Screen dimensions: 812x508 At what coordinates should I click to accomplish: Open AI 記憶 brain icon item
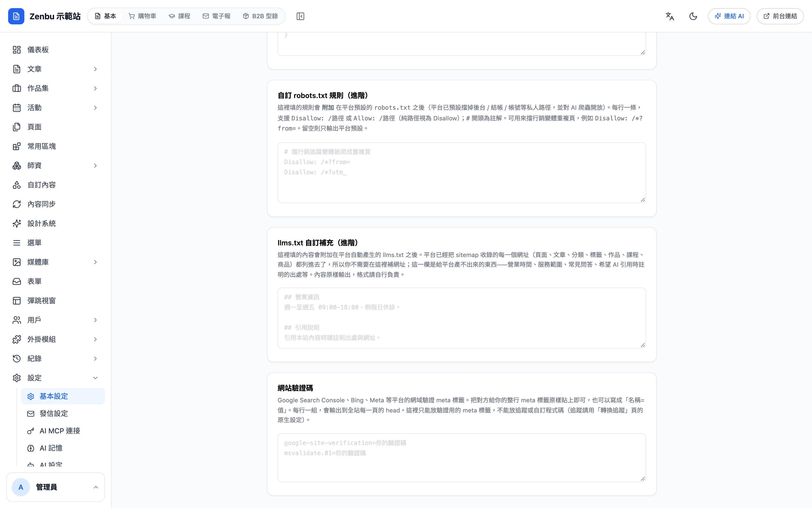[31, 448]
